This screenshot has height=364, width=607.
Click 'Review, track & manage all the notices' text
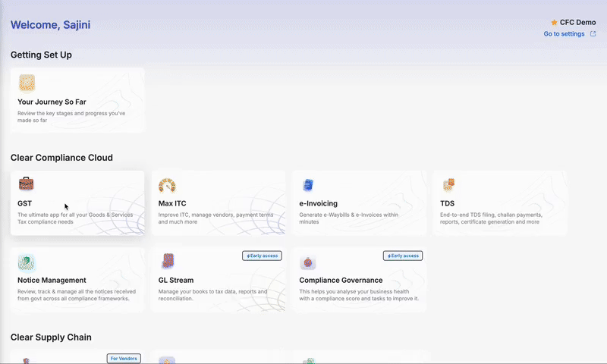coord(77,295)
